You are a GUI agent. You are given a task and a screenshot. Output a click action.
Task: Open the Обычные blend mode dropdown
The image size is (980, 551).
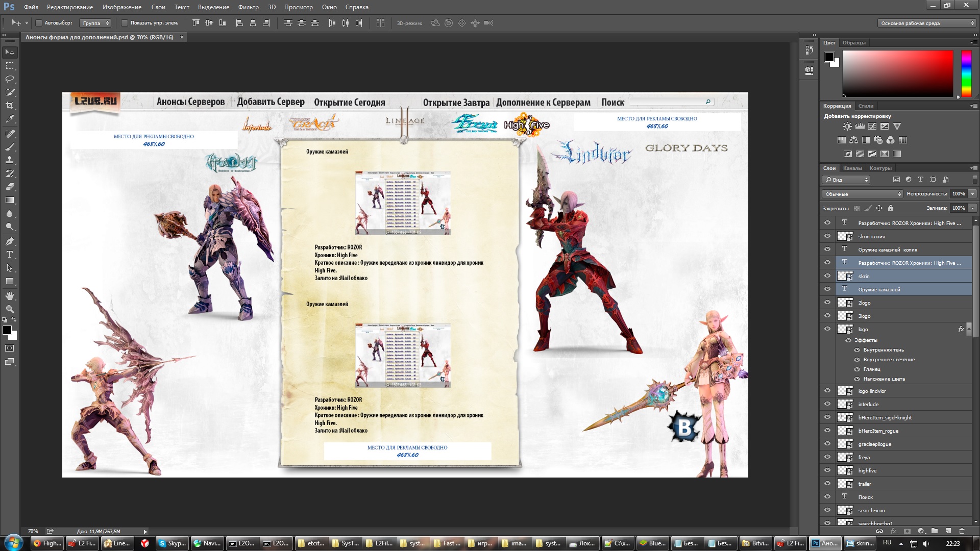click(x=862, y=194)
